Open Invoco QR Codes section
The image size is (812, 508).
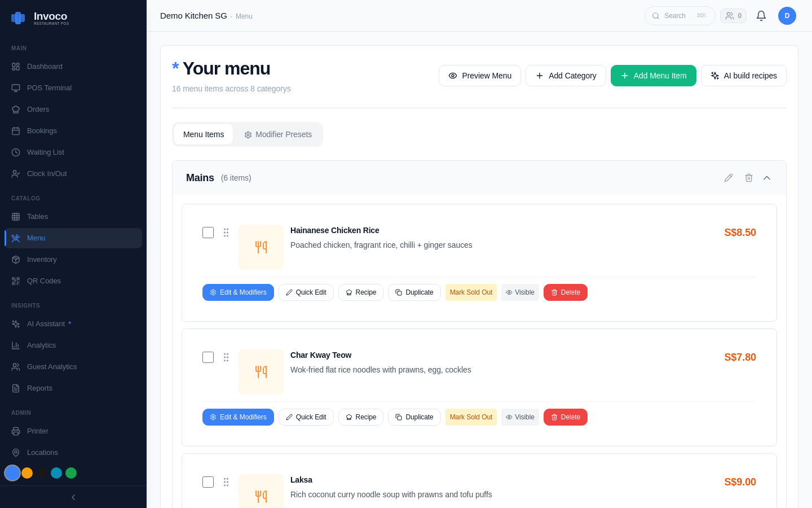(x=43, y=281)
